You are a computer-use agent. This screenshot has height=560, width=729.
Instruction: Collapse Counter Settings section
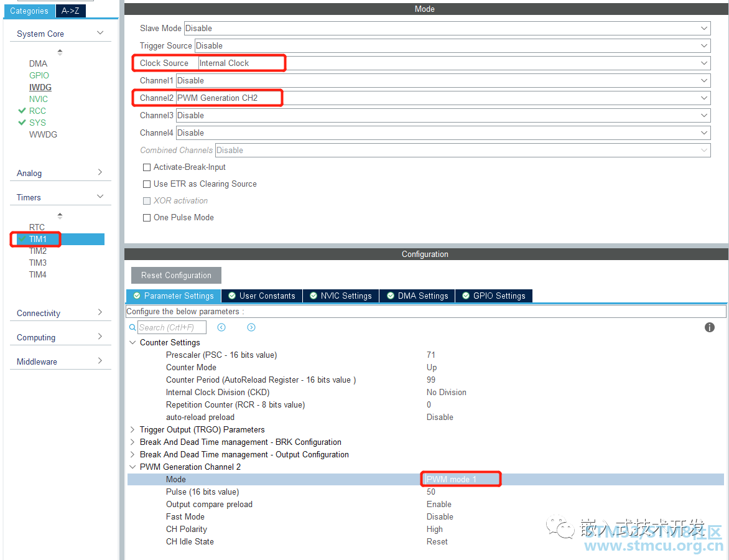click(x=132, y=342)
